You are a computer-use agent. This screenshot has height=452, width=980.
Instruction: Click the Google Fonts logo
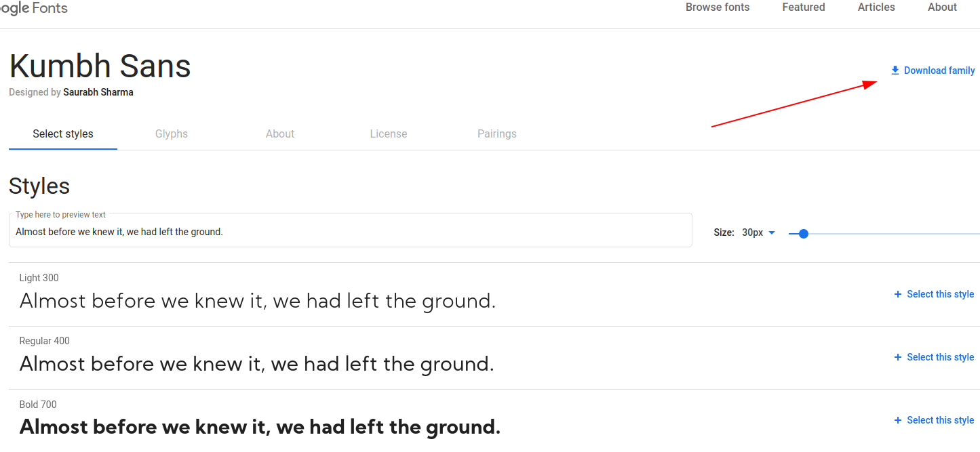[34, 8]
